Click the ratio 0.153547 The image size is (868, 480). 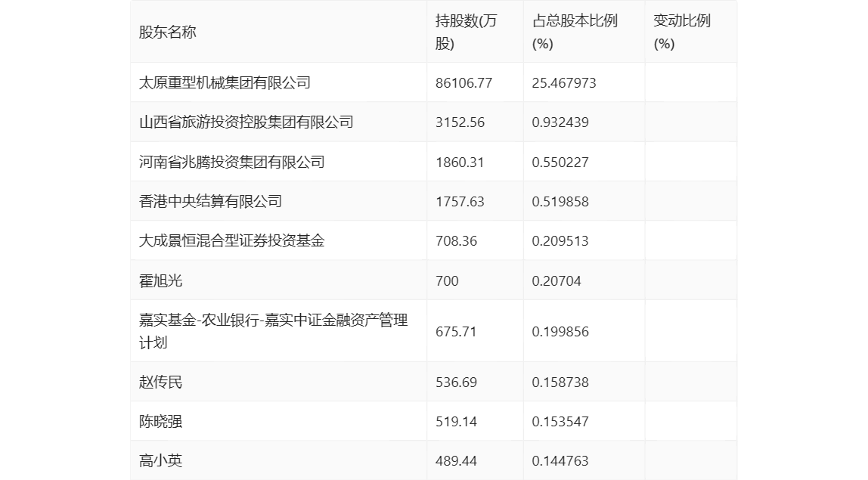click(560, 421)
